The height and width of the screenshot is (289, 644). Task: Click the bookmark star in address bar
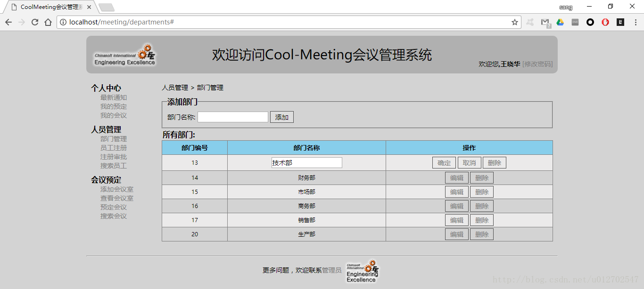pyautogui.click(x=514, y=22)
